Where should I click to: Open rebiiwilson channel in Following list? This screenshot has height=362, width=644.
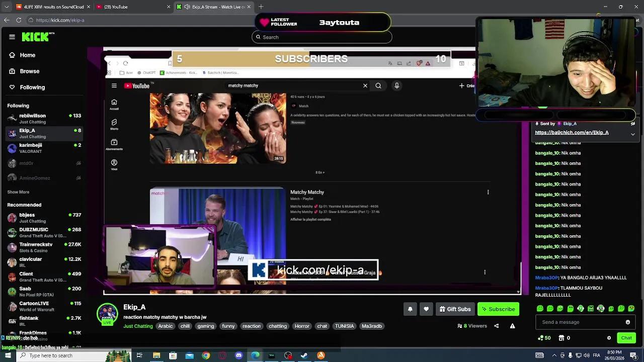(44, 119)
